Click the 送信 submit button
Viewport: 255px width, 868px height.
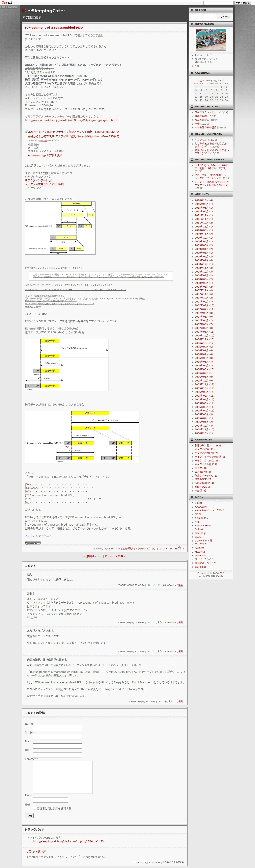(x=29, y=816)
